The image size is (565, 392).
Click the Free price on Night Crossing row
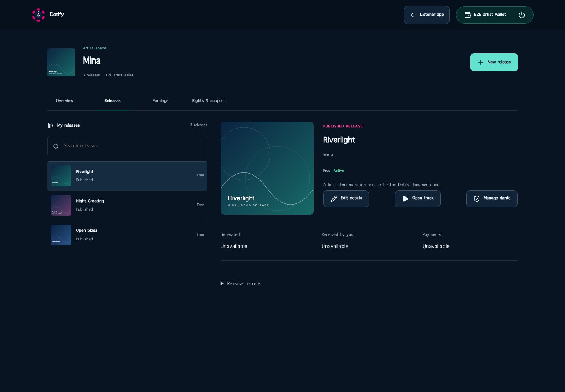click(200, 205)
